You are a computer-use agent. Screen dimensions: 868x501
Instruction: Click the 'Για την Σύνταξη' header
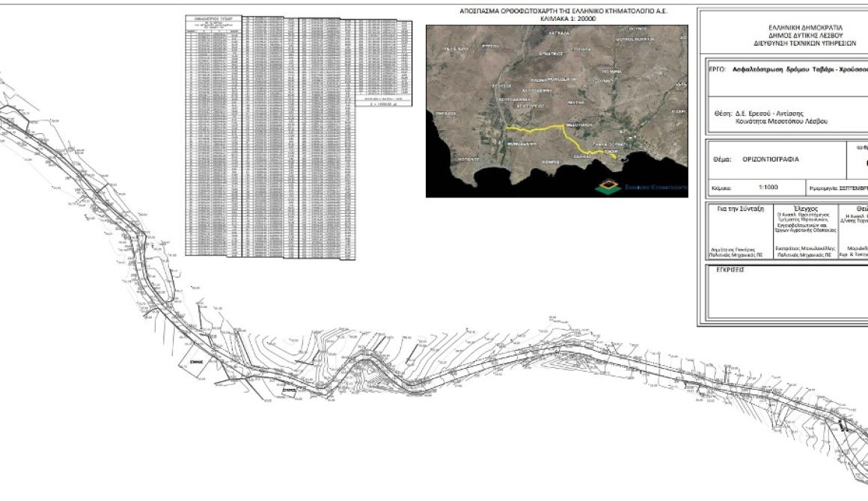point(740,209)
